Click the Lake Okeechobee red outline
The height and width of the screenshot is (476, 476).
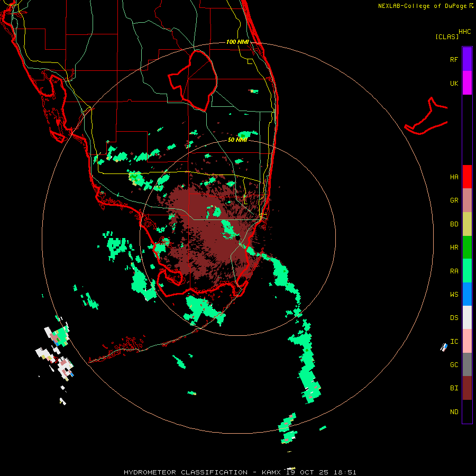point(193,81)
